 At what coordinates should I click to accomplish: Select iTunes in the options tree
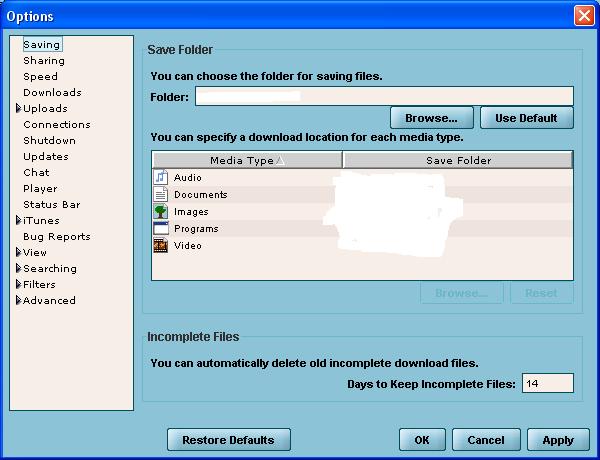click(x=41, y=220)
